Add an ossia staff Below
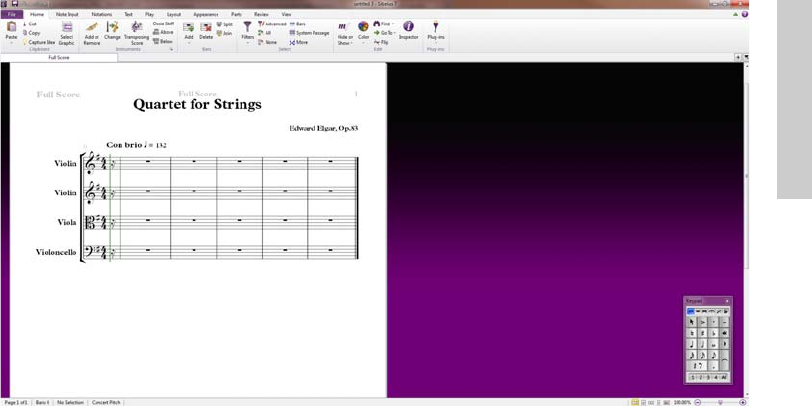Screen dimensions: 812x406 click(x=163, y=41)
